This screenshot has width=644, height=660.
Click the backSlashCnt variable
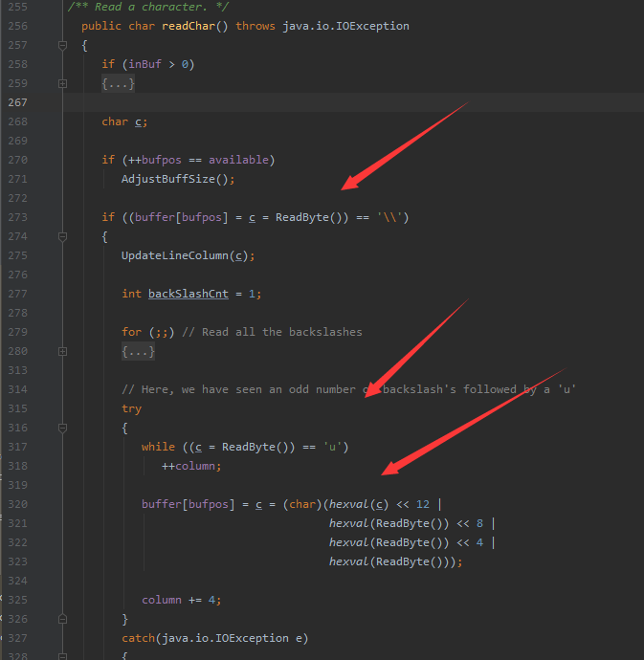coord(189,294)
